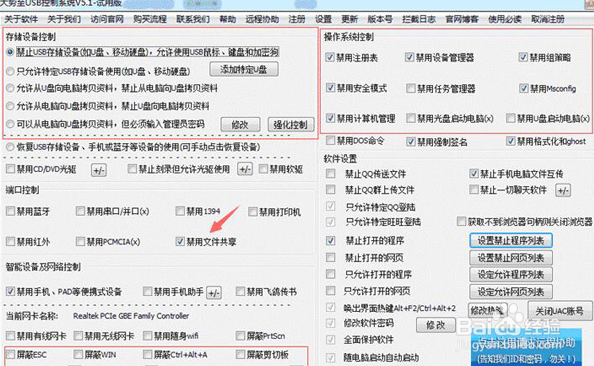The height and width of the screenshot is (366, 594).
Task: Enable the 禁用打印机 checkbox
Action: click(253, 212)
